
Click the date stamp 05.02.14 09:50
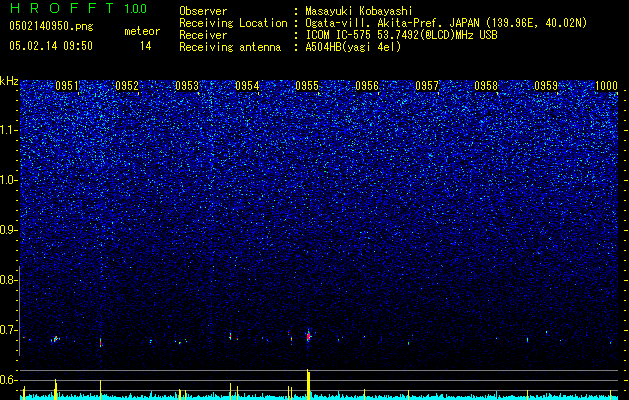[51, 46]
